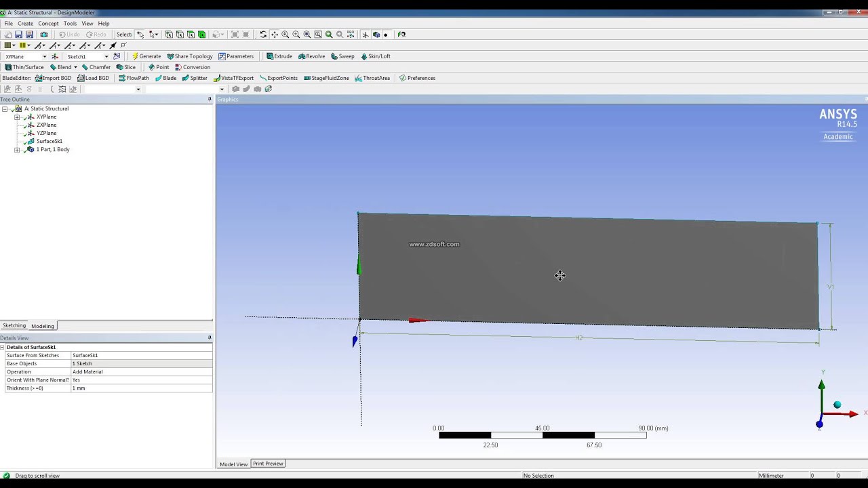Click the Sweep tool

click(342, 56)
